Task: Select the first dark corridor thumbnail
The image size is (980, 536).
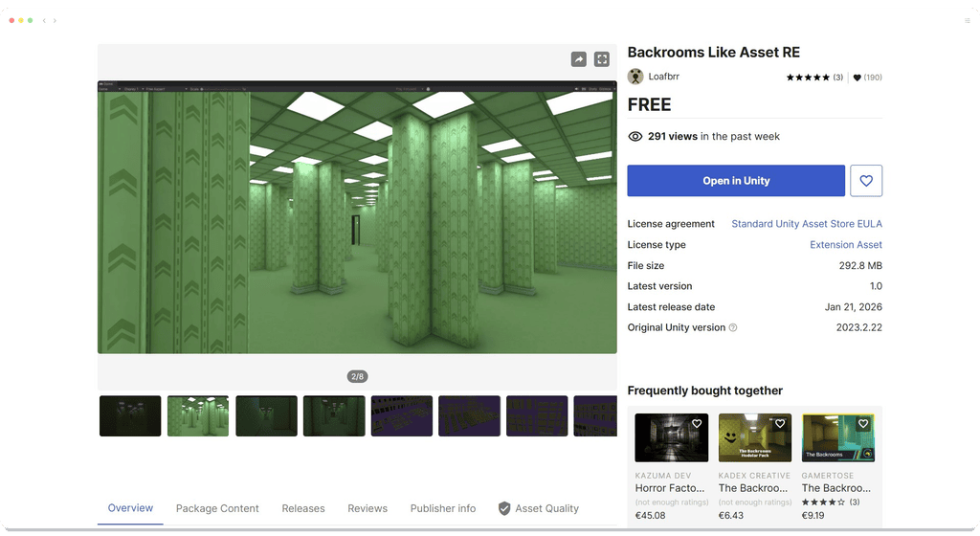Action: [130, 416]
